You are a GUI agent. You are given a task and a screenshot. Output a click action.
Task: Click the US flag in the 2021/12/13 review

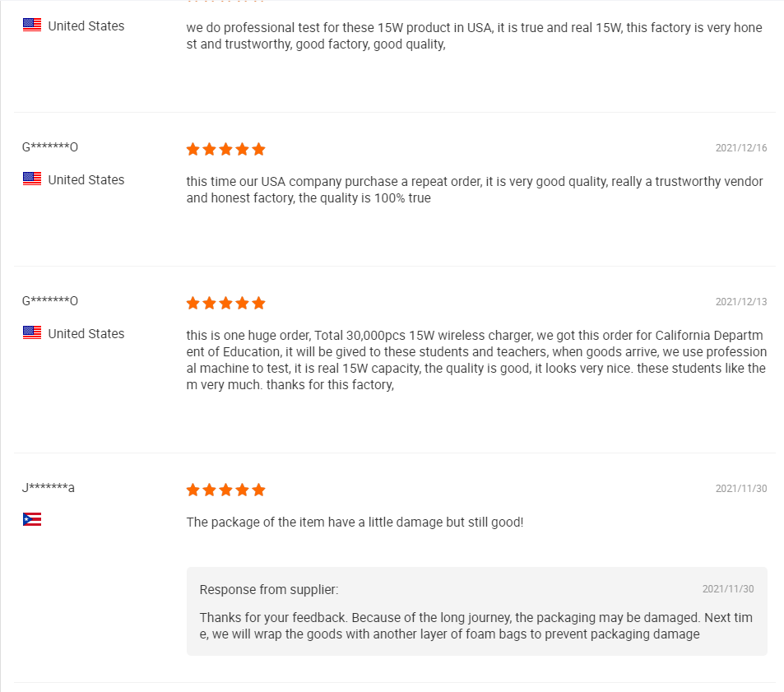pos(32,333)
